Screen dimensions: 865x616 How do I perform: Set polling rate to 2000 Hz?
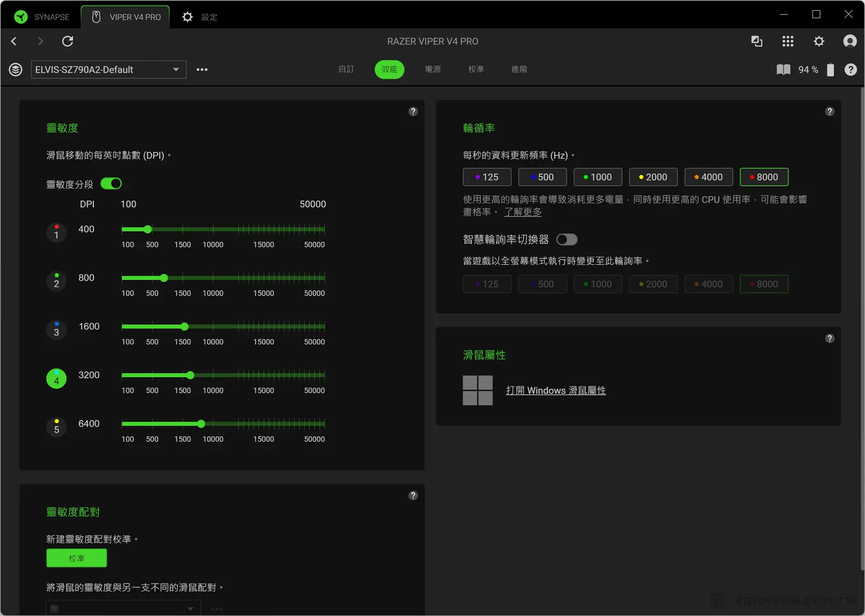tap(653, 177)
